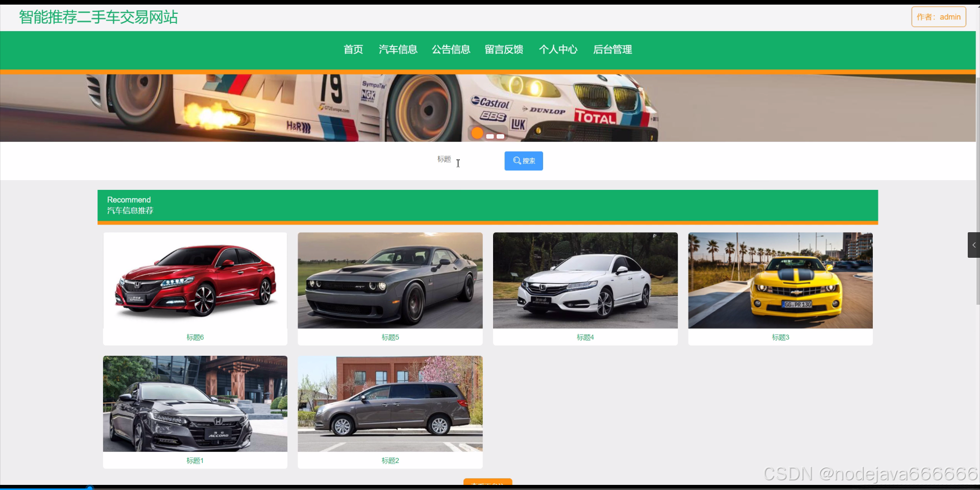
Task: Click the 标题1 caption link
Action: click(195, 461)
